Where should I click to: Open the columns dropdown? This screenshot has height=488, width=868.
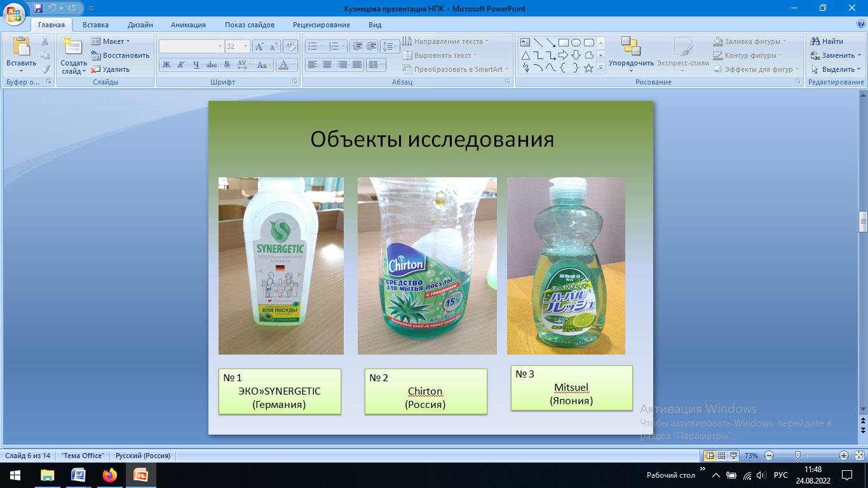click(x=376, y=65)
